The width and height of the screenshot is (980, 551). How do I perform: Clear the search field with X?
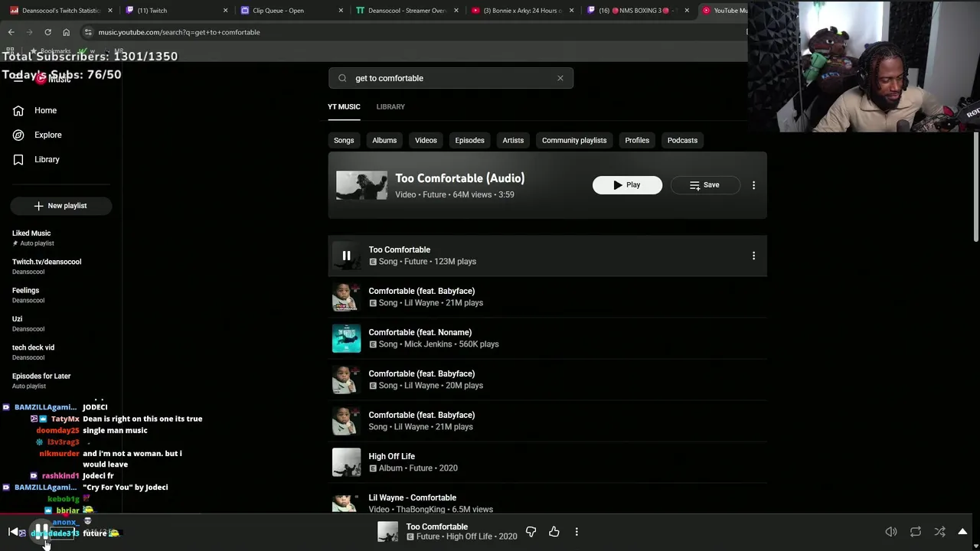[560, 78]
